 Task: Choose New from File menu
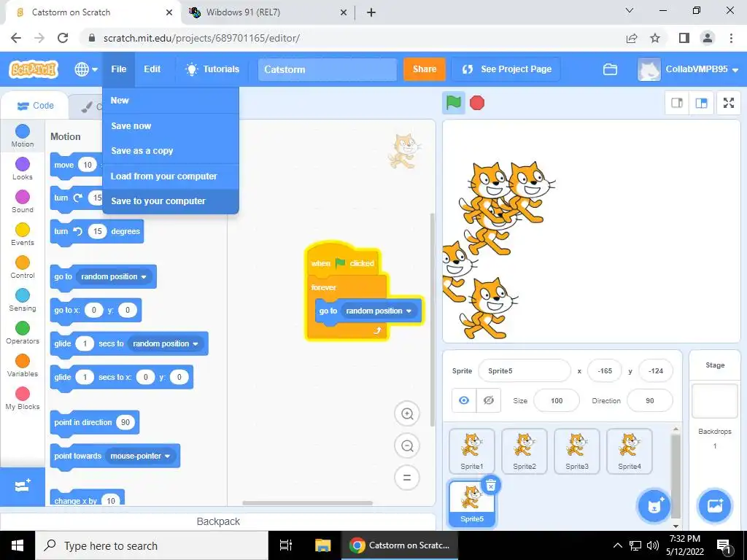171,101
